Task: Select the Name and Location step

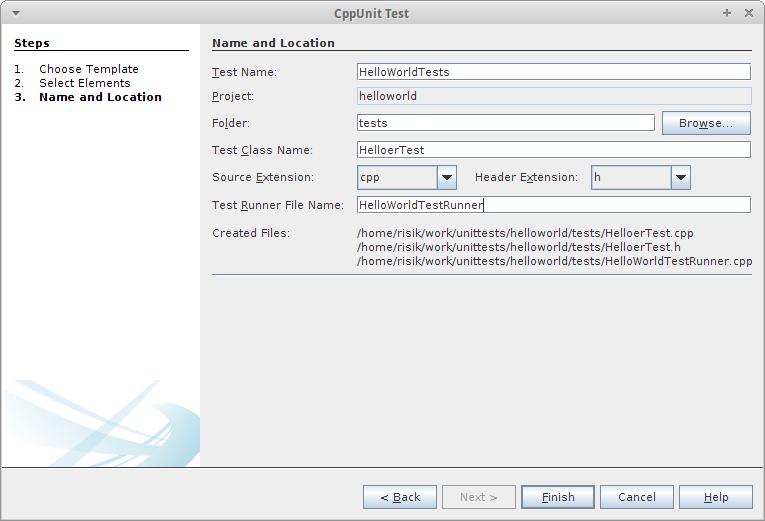Action: (x=101, y=97)
